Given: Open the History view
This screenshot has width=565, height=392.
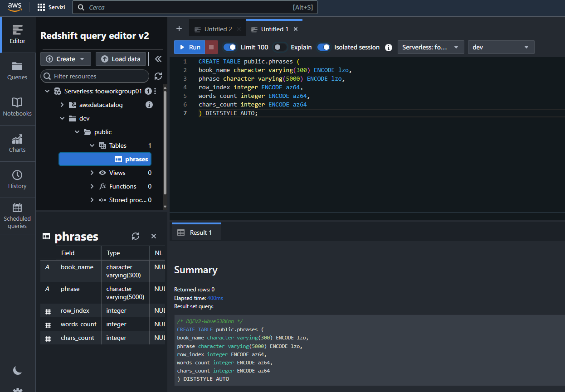Looking at the screenshot, I should coord(17,180).
